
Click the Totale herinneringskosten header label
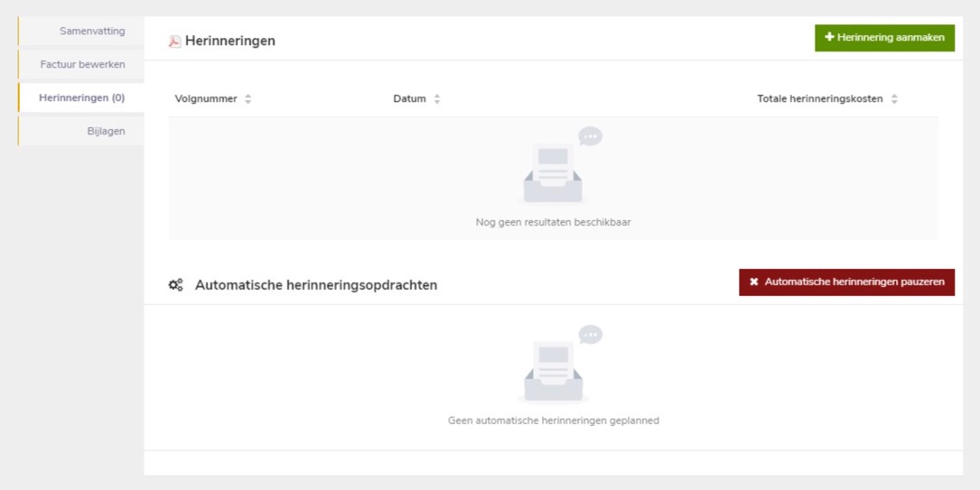coord(819,99)
